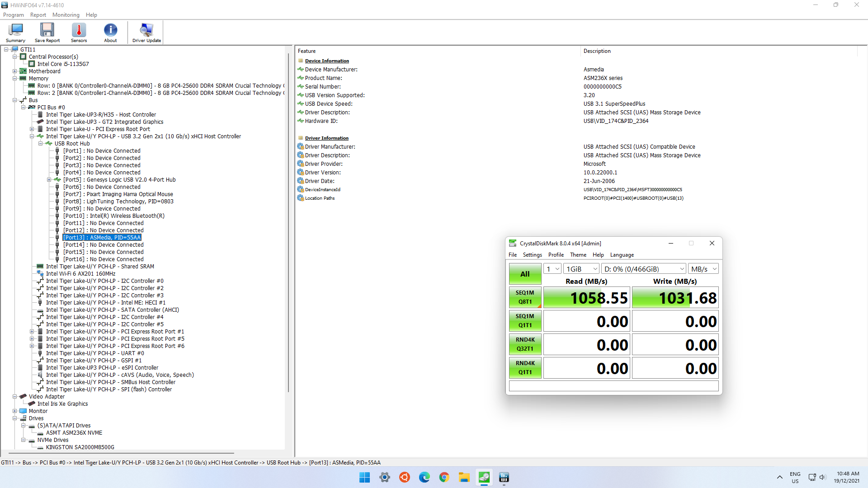Run the SEQ1M Q1T1 test button
868x488 pixels.
click(x=525, y=321)
